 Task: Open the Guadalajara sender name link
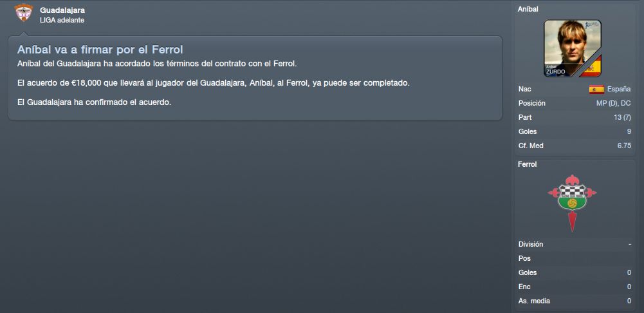pyautogui.click(x=62, y=10)
